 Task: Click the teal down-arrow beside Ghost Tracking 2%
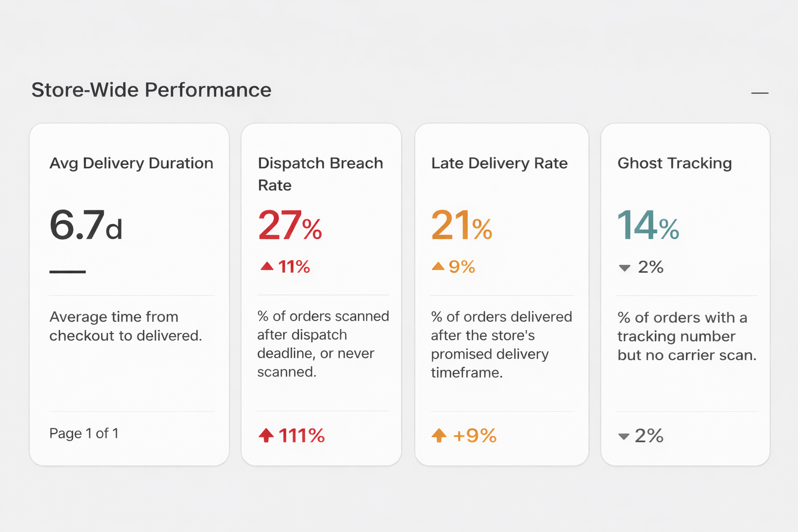(624, 268)
